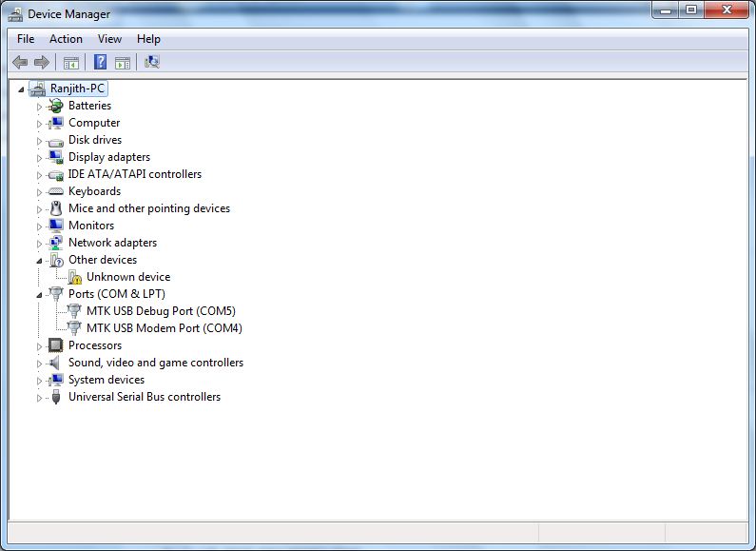Collapse the Ports (COM & LPT) node
The height and width of the screenshot is (551, 756).
coord(40,295)
